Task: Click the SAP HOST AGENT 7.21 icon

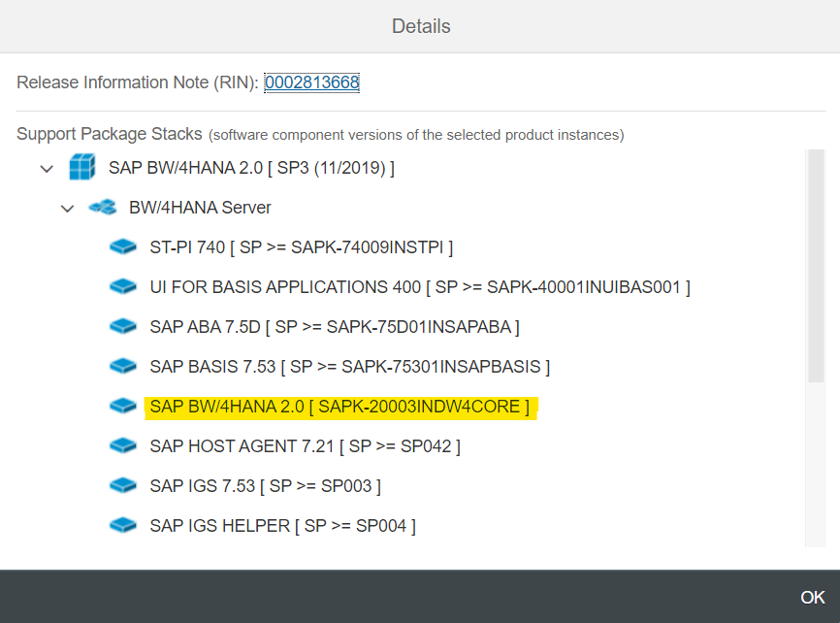Action: 122,445
